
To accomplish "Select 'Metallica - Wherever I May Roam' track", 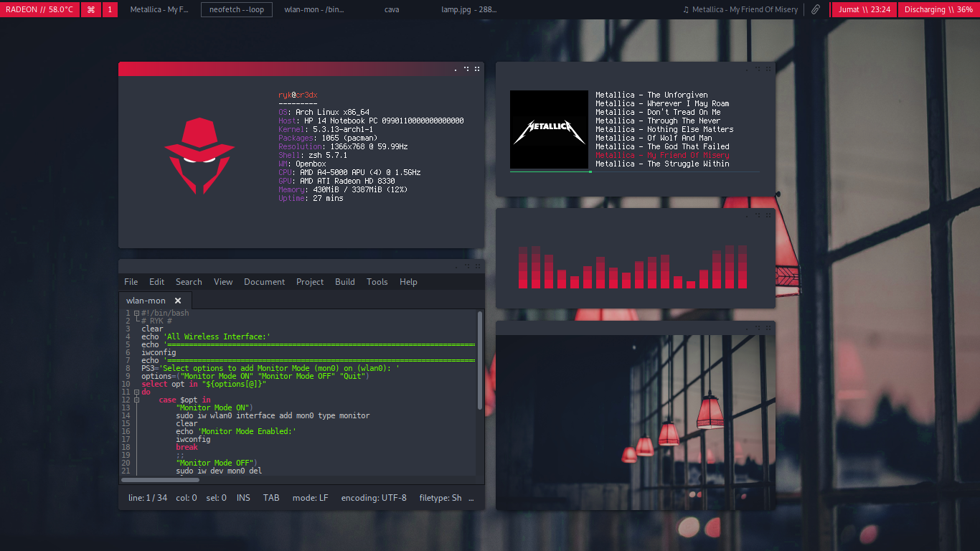I will click(x=662, y=103).
